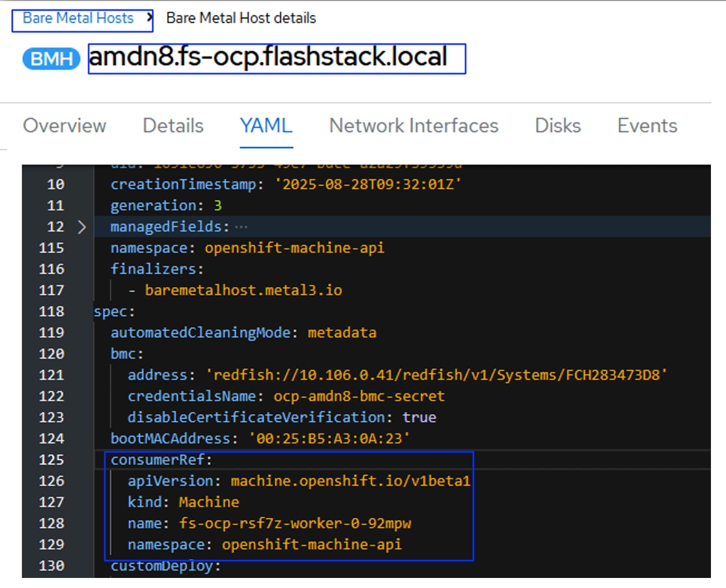Click the bootMACAddress value 00:25:B5:A3:0A:23
Image resolution: width=726 pixels, height=588 pixels.
[x=329, y=439]
